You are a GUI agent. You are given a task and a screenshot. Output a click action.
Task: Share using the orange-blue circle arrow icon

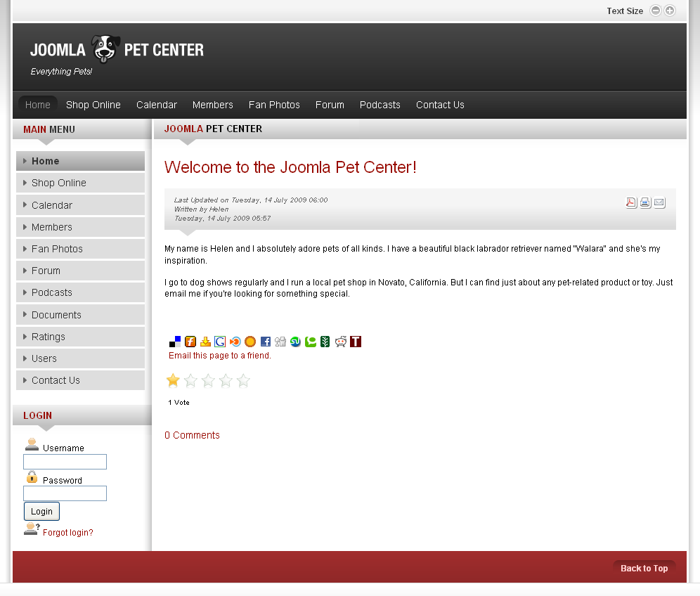coord(235,342)
